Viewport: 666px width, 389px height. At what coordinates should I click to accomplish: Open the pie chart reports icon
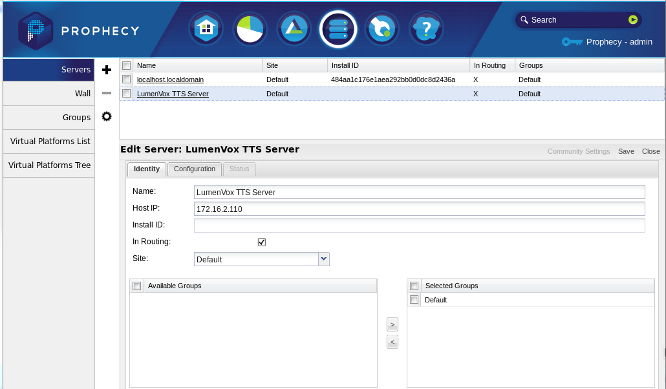[250, 29]
